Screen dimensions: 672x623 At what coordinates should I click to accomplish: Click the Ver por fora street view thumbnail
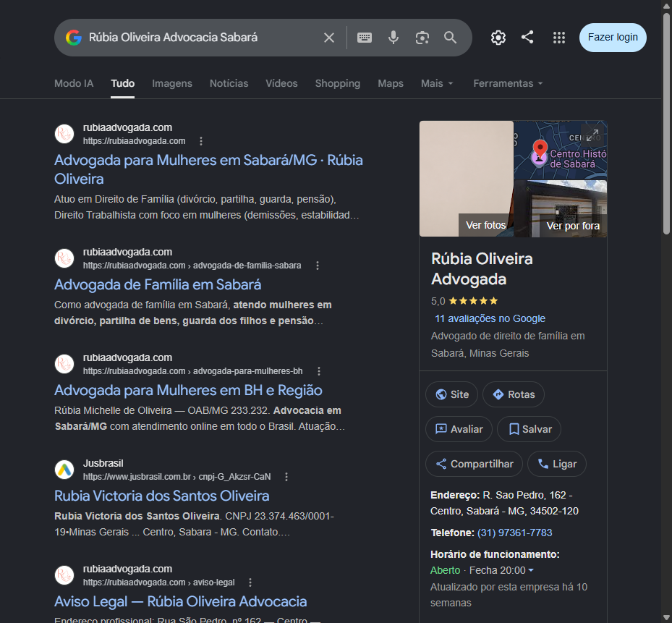[x=561, y=209]
